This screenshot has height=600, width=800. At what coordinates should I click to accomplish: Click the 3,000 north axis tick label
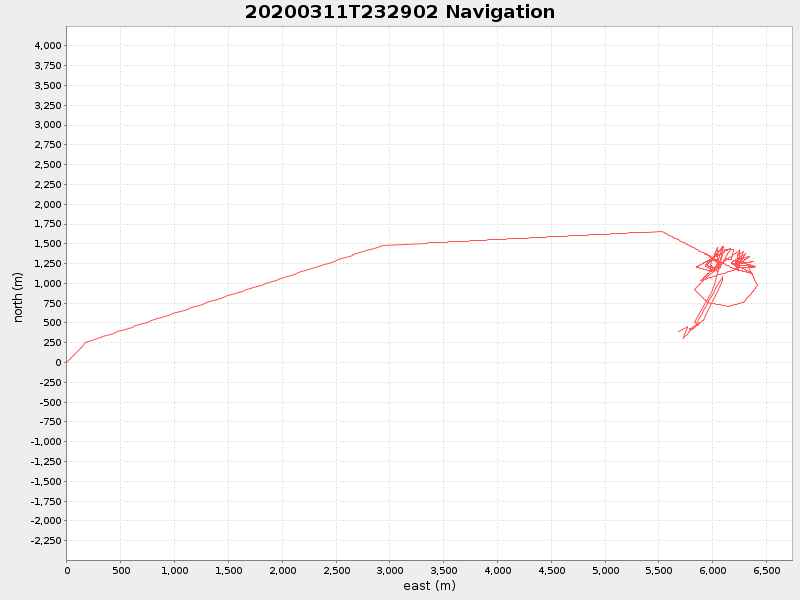tap(48, 125)
